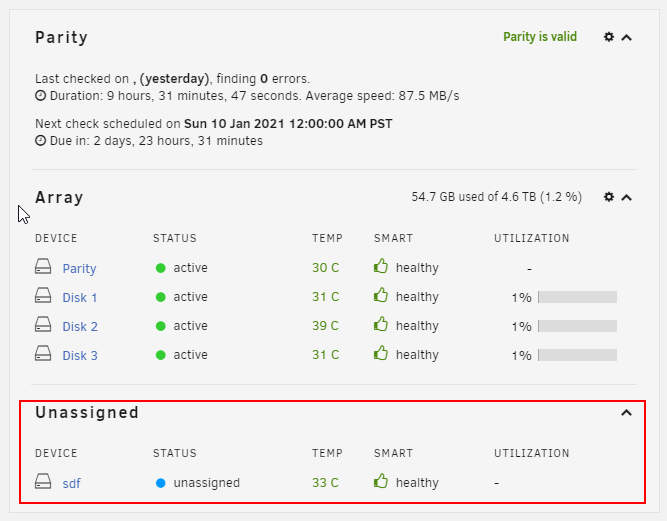
Task: Click the 1% utilization value for Disk 3
Action: point(522,356)
